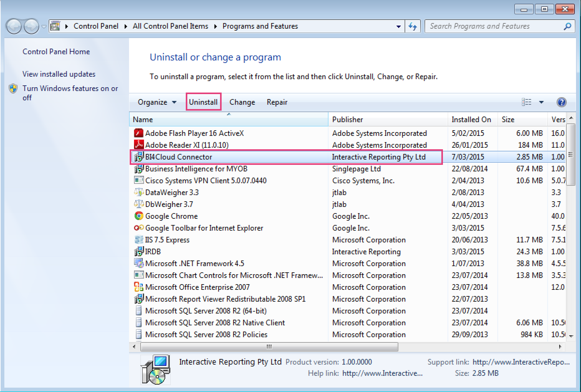The width and height of the screenshot is (581, 392).
Task: Select Business Intelligence for MYOB icon
Action: tap(139, 169)
